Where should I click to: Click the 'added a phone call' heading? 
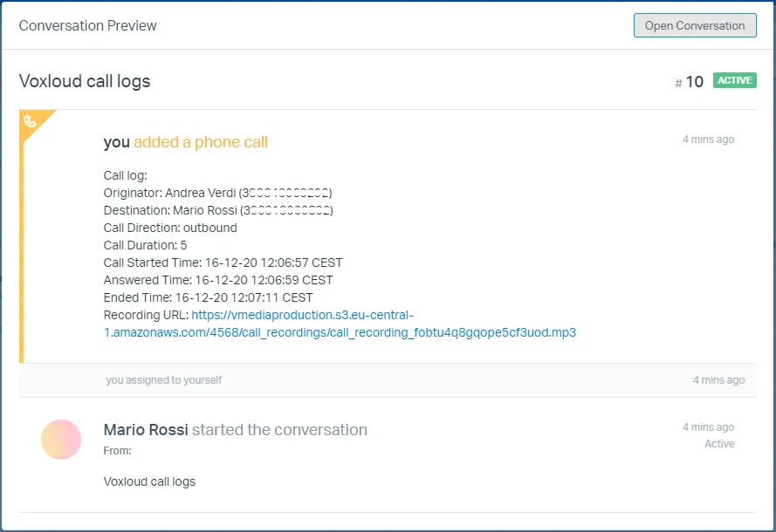pos(200,142)
